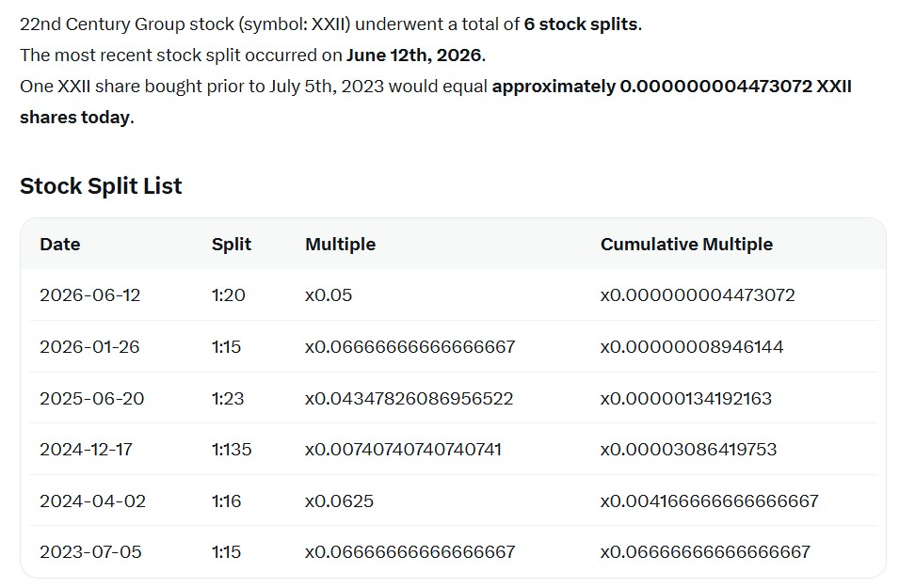The width and height of the screenshot is (899, 588).
Task: Click the Split column header
Action: [231, 245]
